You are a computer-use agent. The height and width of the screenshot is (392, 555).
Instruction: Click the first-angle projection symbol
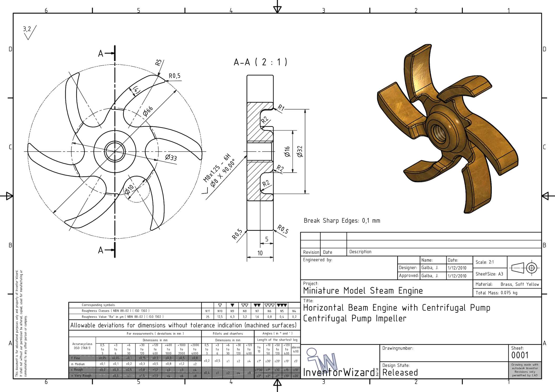click(x=525, y=268)
